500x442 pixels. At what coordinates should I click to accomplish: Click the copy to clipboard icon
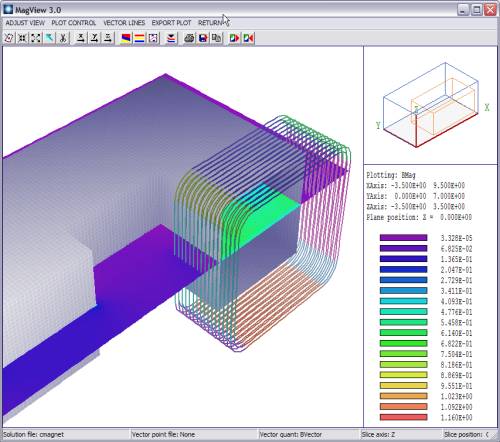pos(216,38)
